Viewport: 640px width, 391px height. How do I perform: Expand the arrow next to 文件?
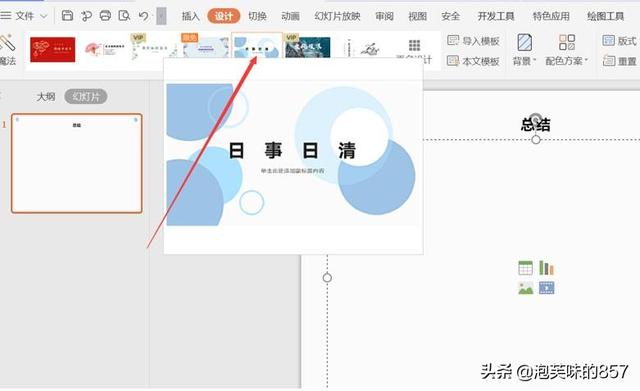44,16
